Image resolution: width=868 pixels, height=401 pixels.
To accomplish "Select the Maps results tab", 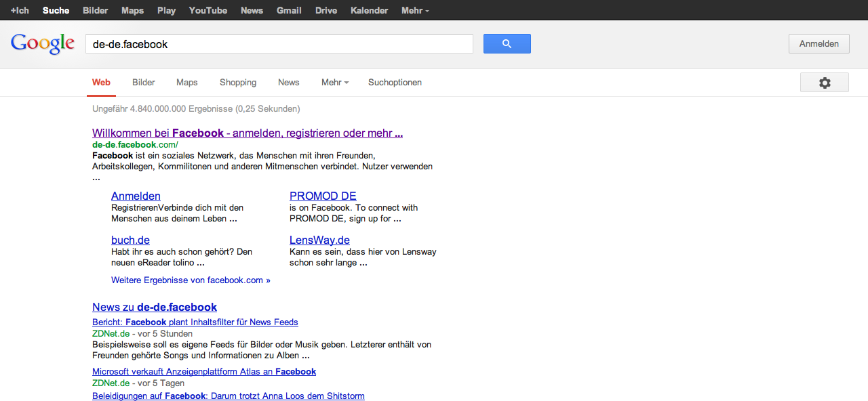I will (x=186, y=83).
